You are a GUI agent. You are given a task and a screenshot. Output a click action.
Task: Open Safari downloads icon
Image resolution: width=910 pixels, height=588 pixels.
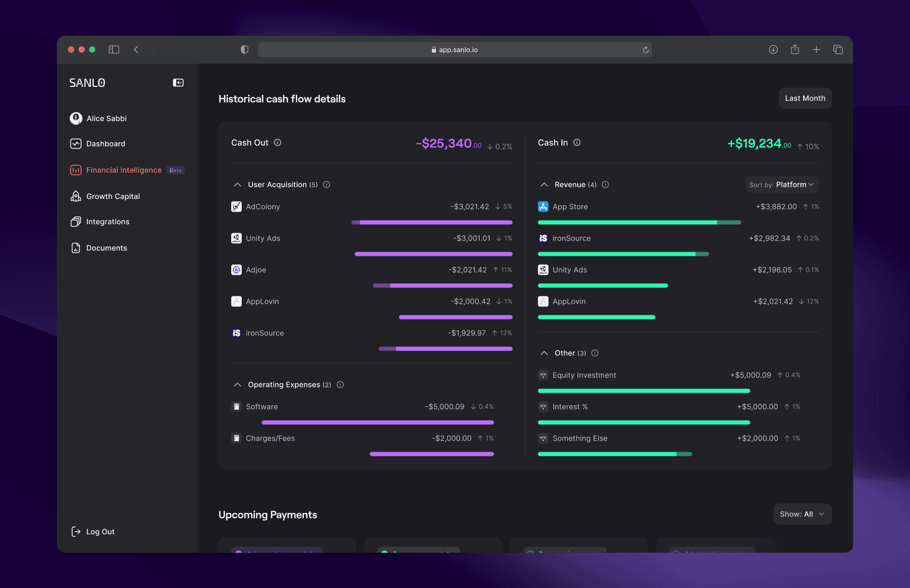773,49
